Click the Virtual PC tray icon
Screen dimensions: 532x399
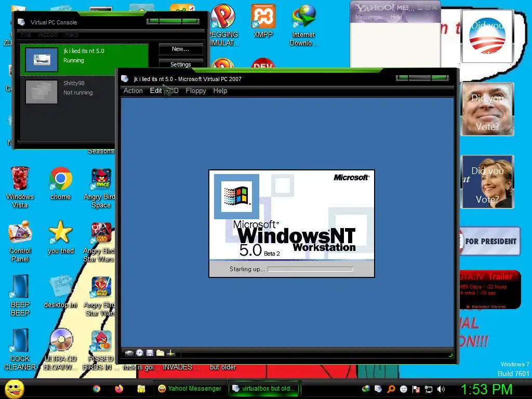pos(378,389)
